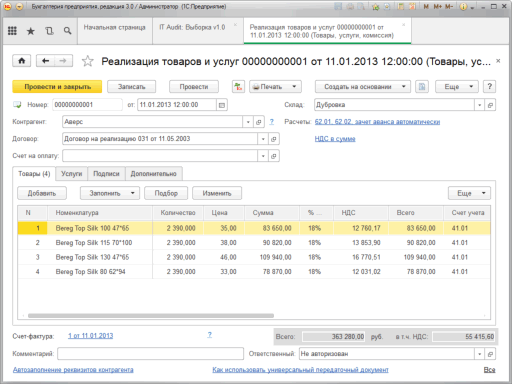Click the Записать button
This screenshot has height=384, width=512.
click(x=132, y=87)
